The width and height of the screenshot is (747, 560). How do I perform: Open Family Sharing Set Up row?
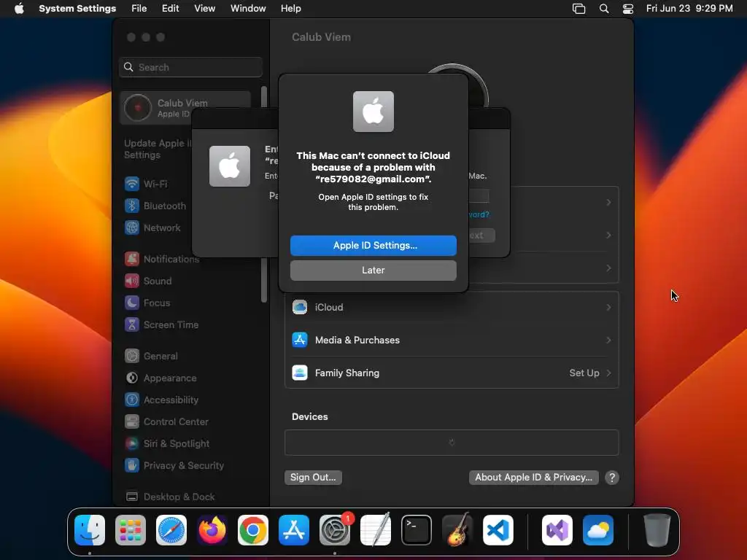(x=452, y=373)
